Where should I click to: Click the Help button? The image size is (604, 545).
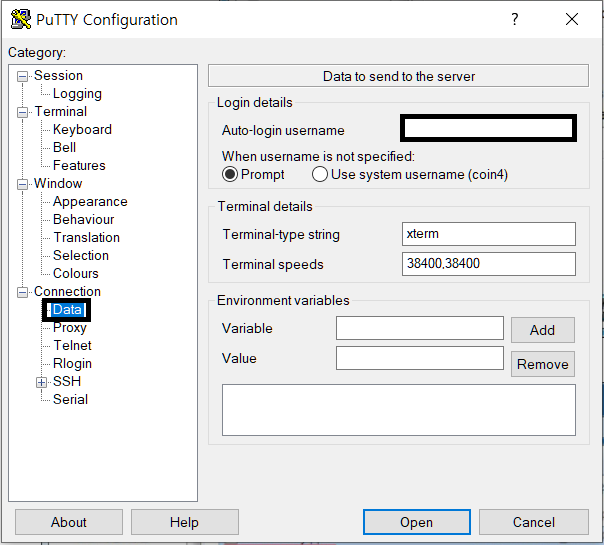coord(185,522)
